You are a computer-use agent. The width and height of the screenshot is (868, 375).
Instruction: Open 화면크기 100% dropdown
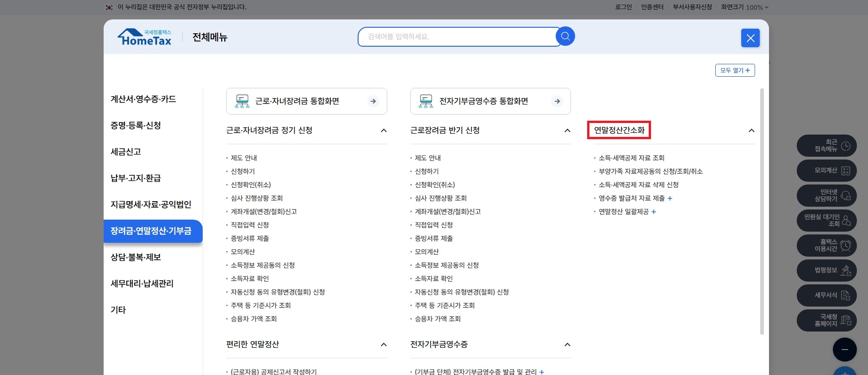click(744, 7)
